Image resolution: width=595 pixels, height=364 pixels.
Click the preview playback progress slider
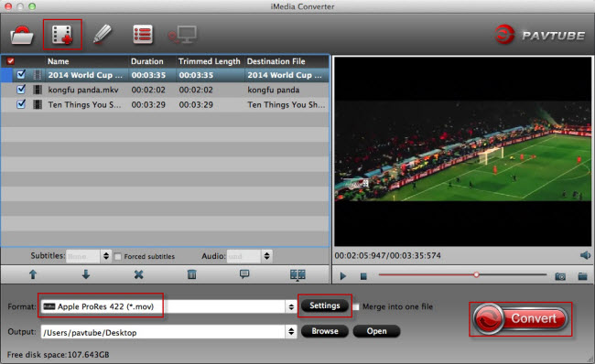(462, 275)
